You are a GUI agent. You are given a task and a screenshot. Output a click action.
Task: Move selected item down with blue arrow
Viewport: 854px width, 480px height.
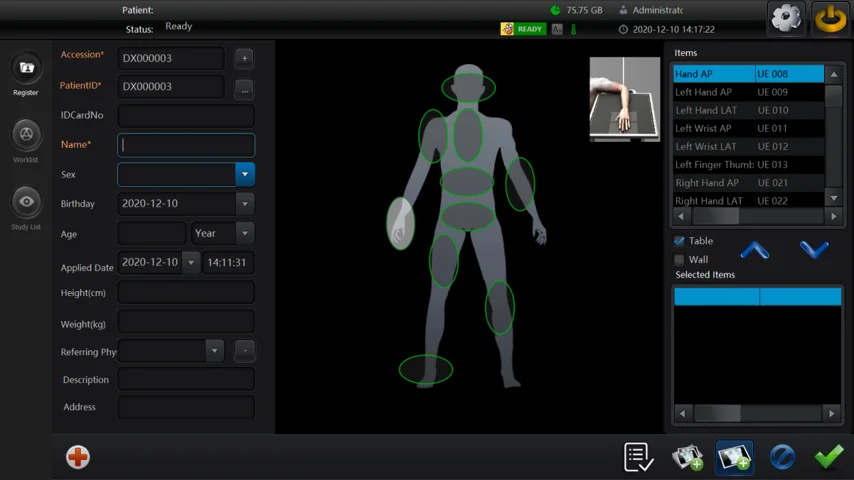point(814,250)
